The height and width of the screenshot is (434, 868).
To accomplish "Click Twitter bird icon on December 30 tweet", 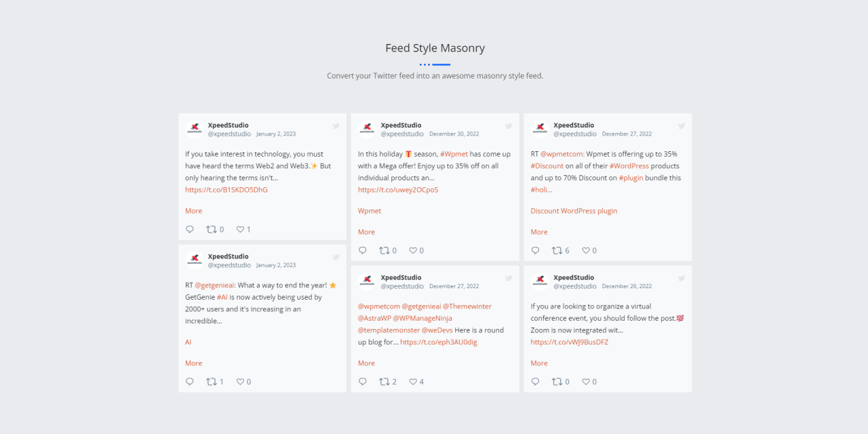I will coord(509,125).
